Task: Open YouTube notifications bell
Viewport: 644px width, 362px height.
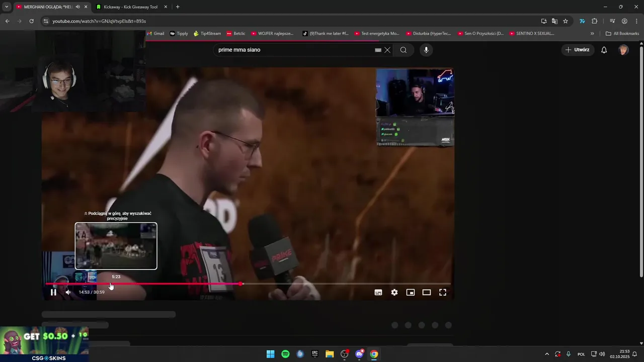Action: coord(604,50)
